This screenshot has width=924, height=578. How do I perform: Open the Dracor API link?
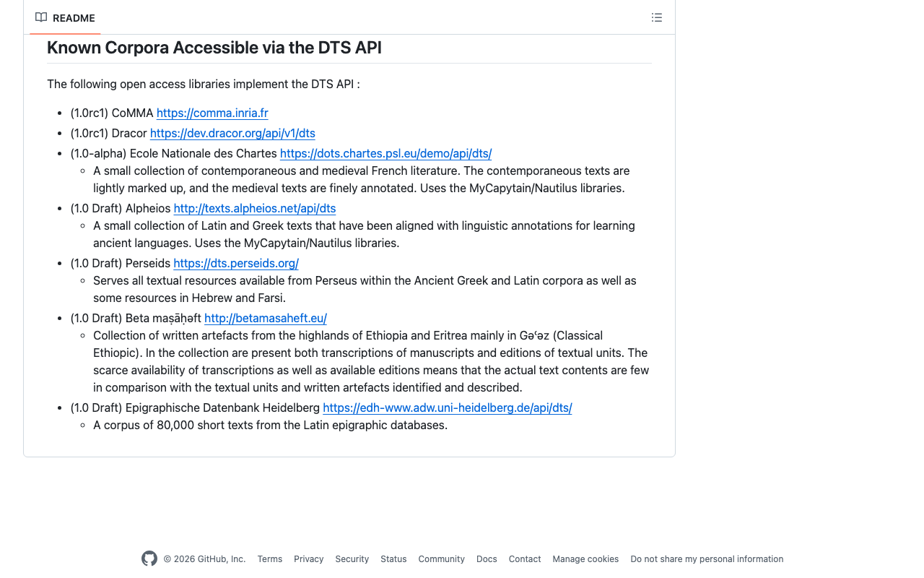pyautogui.click(x=232, y=133)
